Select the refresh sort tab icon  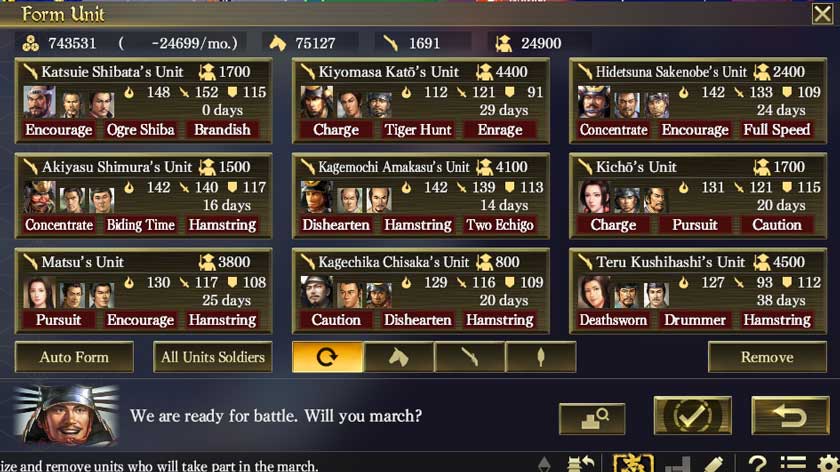[x=327, y=357]
